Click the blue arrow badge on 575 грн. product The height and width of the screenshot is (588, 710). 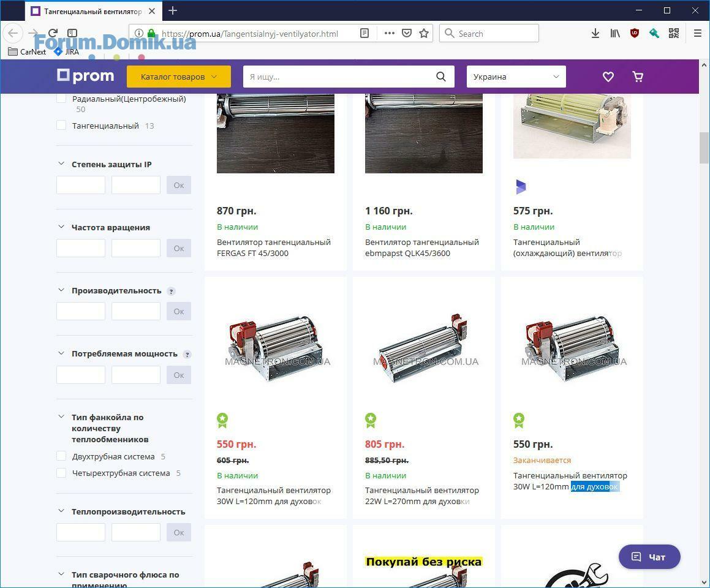(521, 186)
